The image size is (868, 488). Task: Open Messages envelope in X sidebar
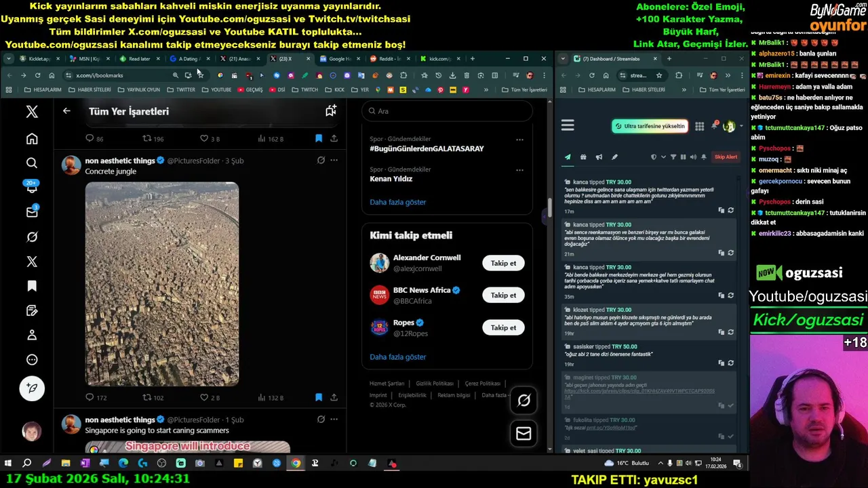[32, 212]
